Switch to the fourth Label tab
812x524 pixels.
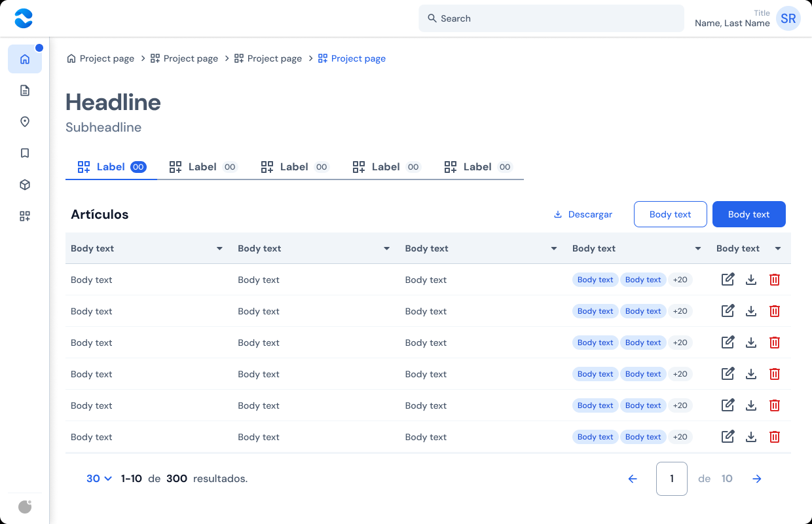point(386,167)
